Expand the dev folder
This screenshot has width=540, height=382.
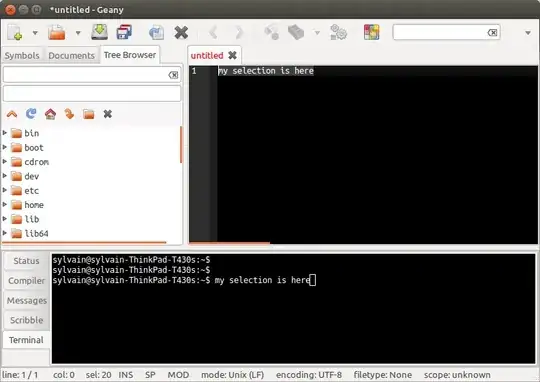coord(5,176)
